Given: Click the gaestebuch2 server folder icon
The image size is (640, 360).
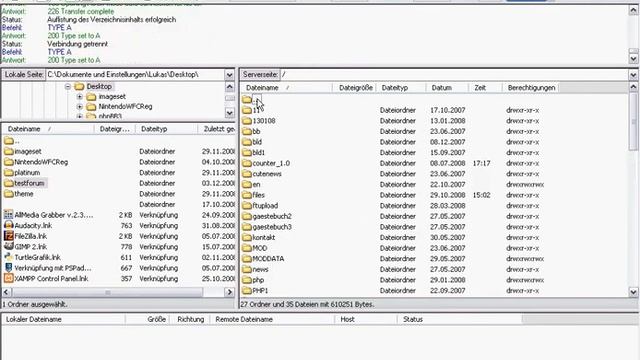Looking at the screenshot, I should (x=247, y=216).
